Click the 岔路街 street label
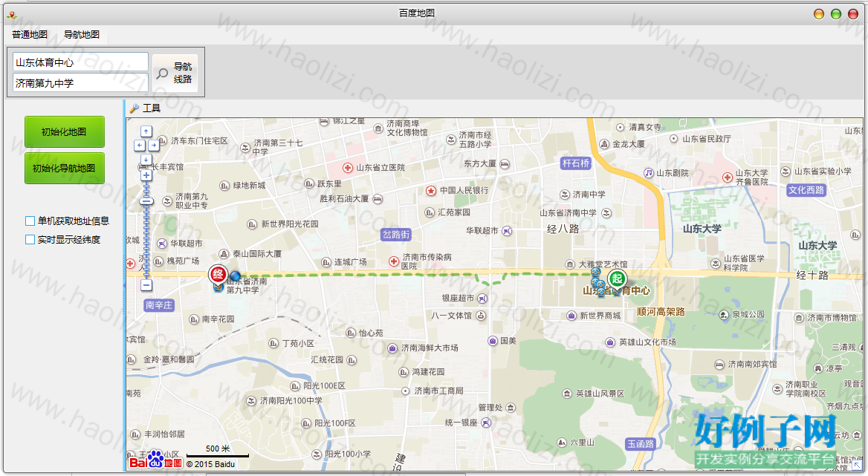The height and width of the screenshot is (476, 868). [x=396, y=235]
